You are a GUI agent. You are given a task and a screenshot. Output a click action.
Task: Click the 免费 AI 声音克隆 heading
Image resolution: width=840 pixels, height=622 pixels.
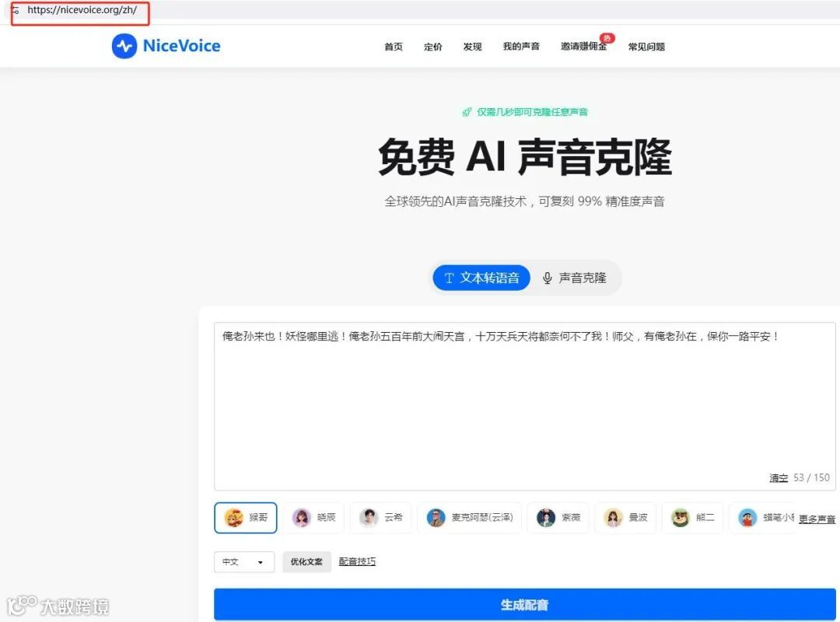pyautogui.click(x=524, y=157)
